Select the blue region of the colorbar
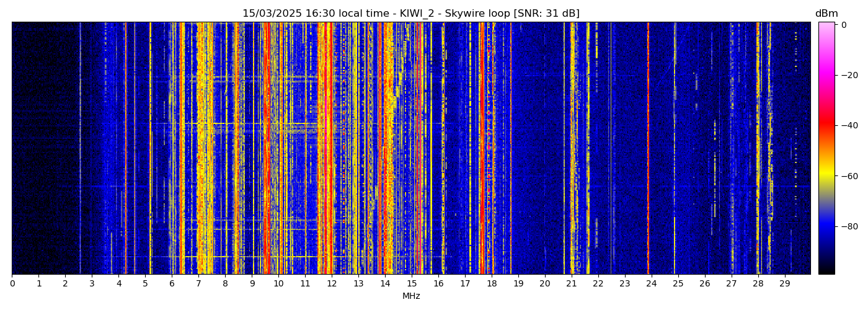Screen dimensions: 868x310 pyautogui.click(x=826, y=229)
